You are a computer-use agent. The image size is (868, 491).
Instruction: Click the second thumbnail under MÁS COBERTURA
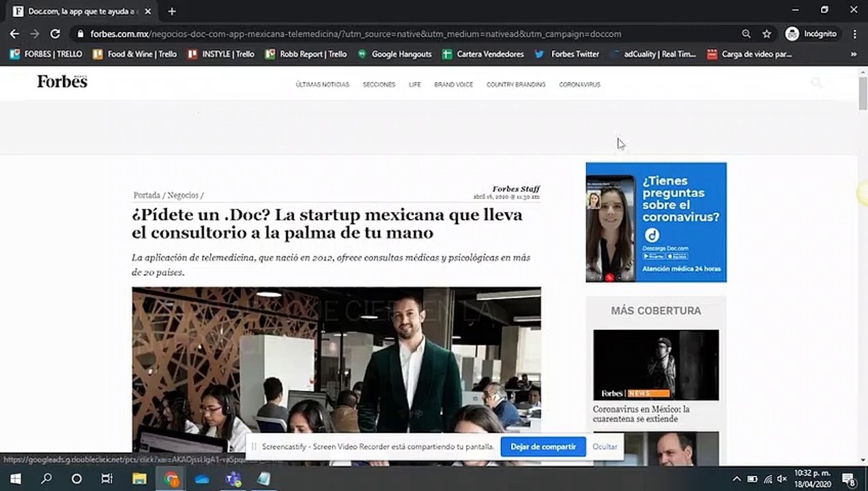(656, 449)
